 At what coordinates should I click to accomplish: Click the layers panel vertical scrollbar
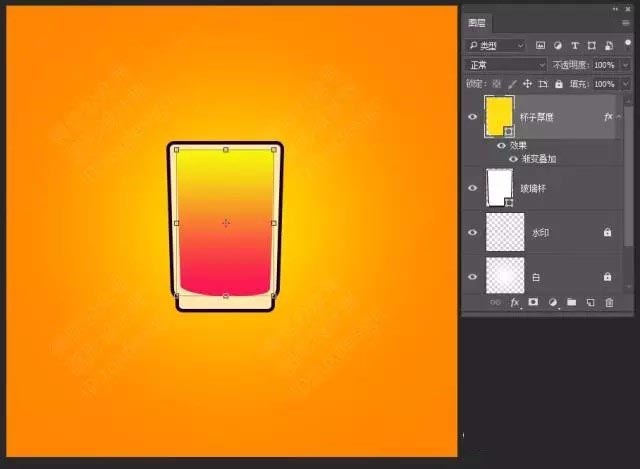[x=629, y=176]
